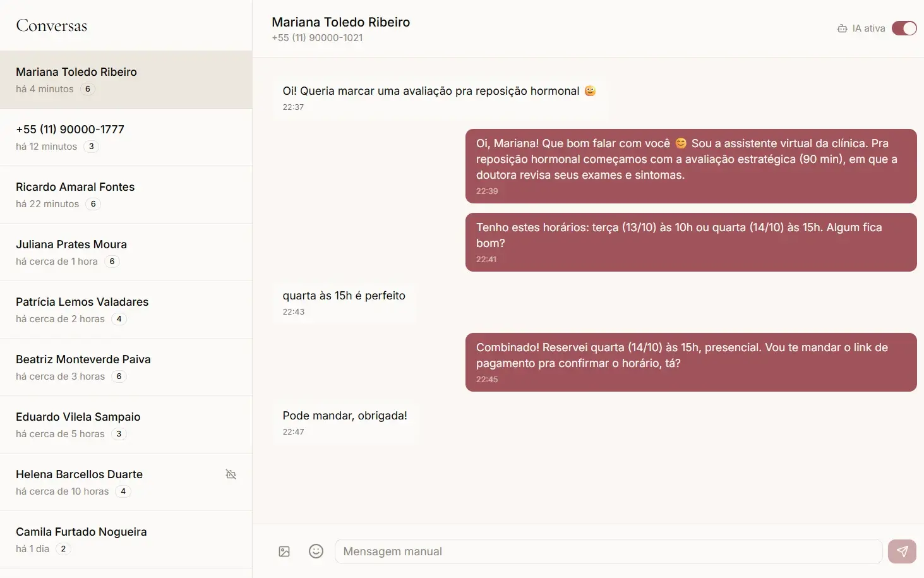Click the attach image icon
This screenshot has width=924, height=578.
[284, 551]
